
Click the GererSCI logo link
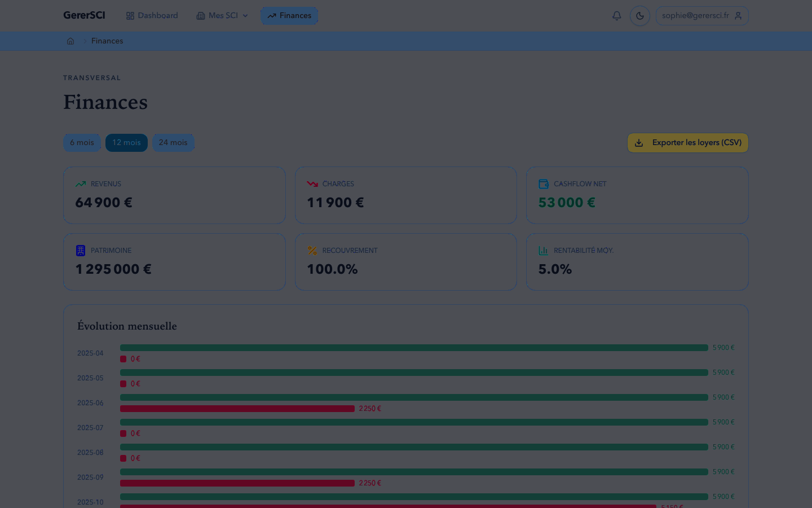coord(84,16)
